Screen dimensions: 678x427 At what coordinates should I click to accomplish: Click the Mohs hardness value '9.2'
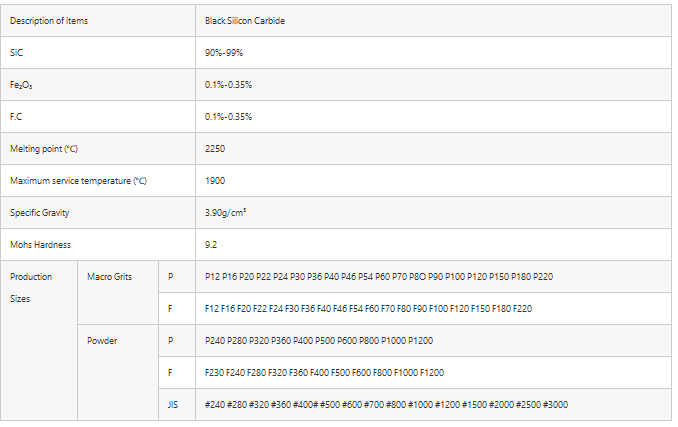[211, 244]
